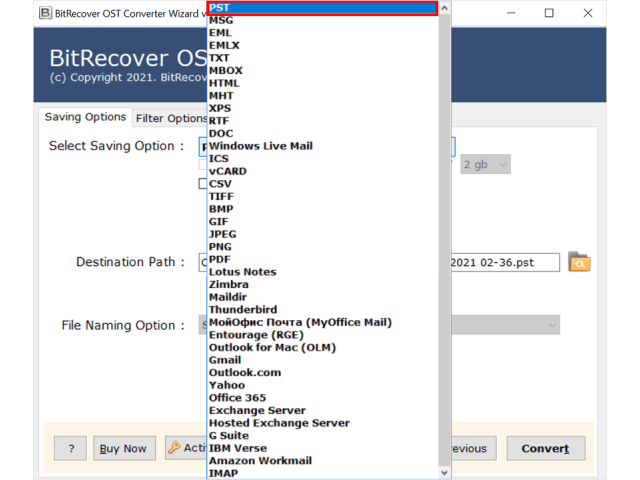Image resolution: width=640 pixels, height=480 pixels.
Task: Select IMAP at list bottom
Action: click(322, 473)
